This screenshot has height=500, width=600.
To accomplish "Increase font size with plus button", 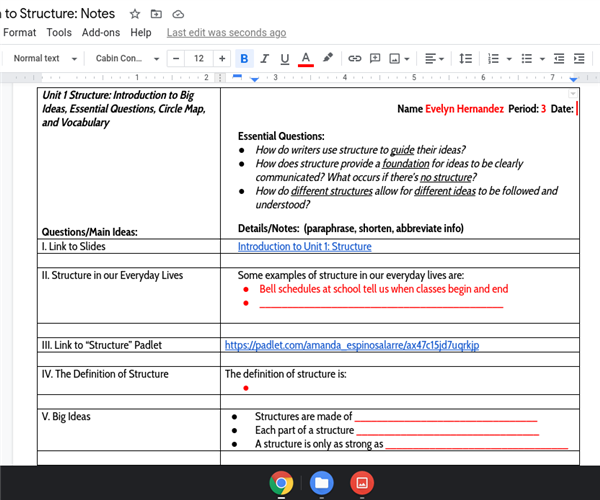I will click(222, 59).
